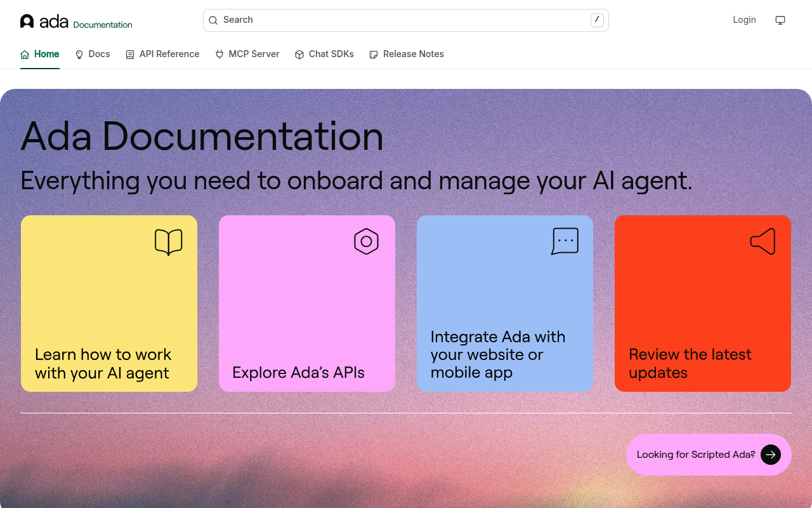Click the Login link
The image size is (812, 508).
[x=744, y=20]
